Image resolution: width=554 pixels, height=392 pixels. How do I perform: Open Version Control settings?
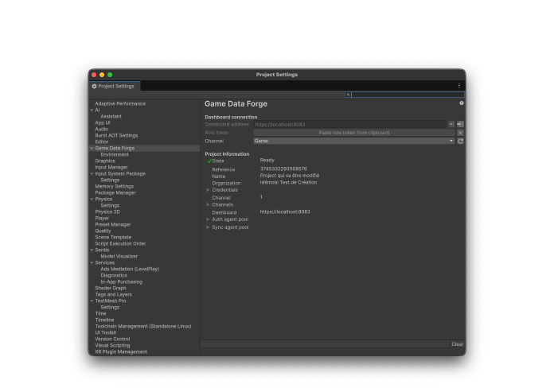click(x=112, y=339)
